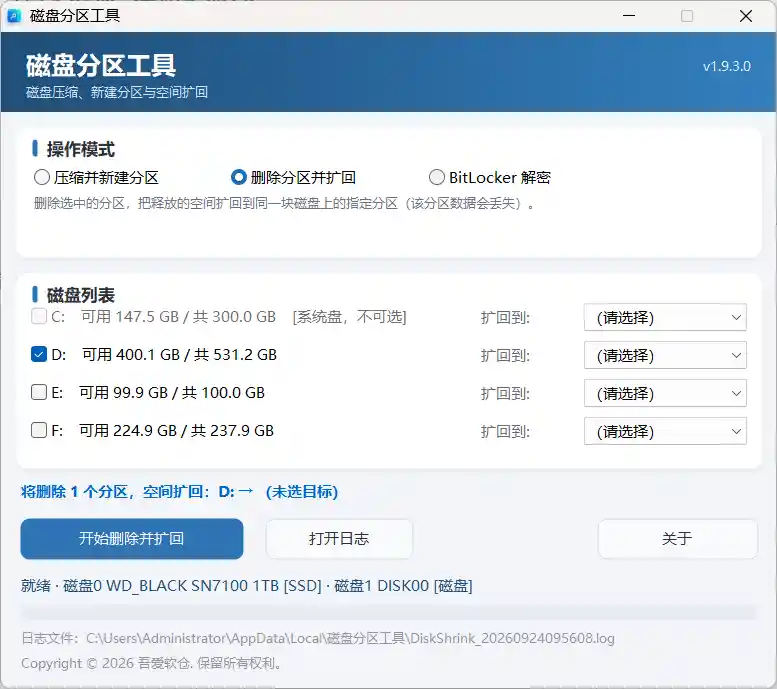Click E: 可用 99.9 GB / 共 100.0 GB text
Viewport: 777px width, 689px height.
coord(158,393)
